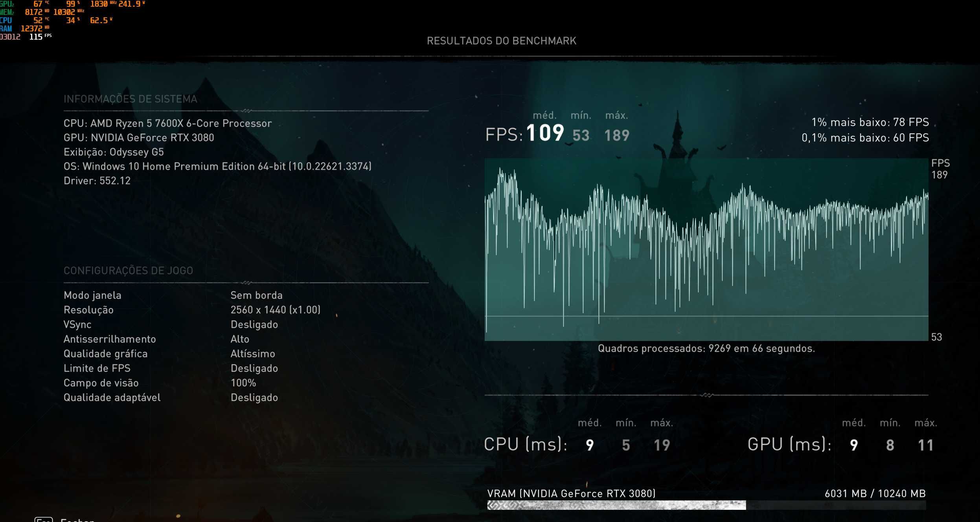This screenshot has height=522, width=980.
Task: Click the 'Limite de FPS' setting label
Action: [x=97, y=368]
